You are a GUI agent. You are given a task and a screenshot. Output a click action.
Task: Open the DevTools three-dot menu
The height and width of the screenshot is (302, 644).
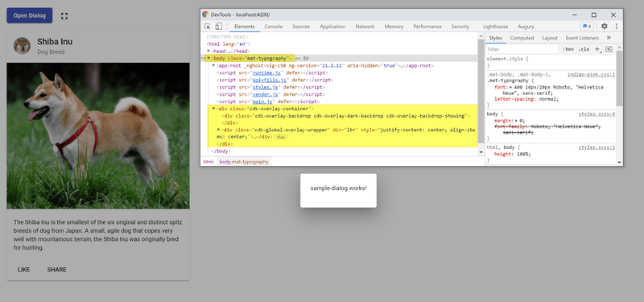coord(616,27)
